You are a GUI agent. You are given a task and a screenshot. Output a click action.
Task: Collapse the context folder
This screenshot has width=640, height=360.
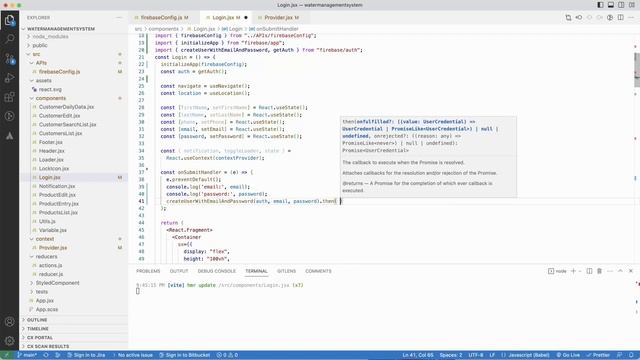[x=45, y=239]
